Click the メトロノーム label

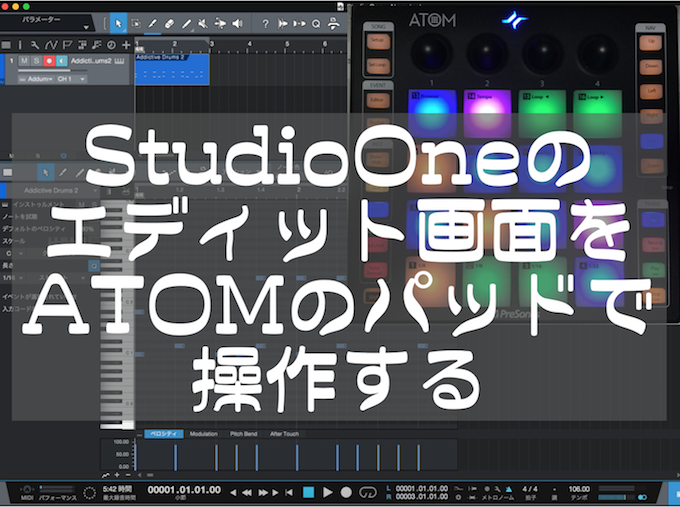click(x=498, y=498)
